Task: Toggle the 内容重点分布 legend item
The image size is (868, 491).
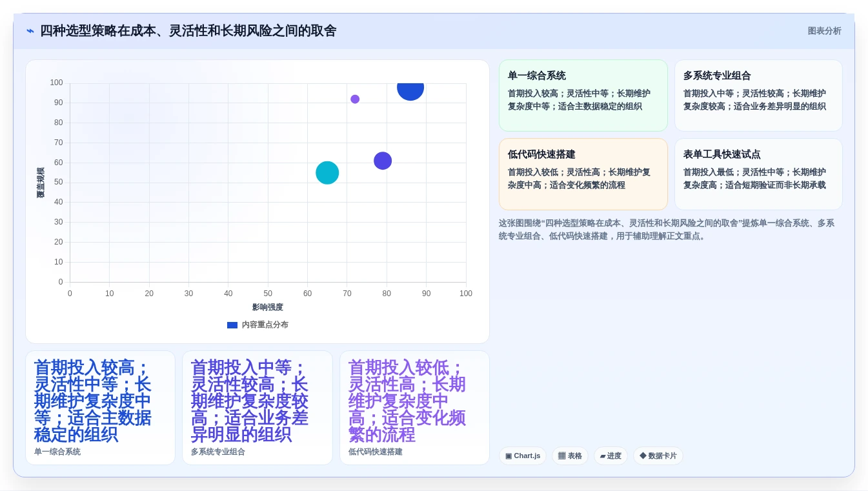Action: point(257,325)
